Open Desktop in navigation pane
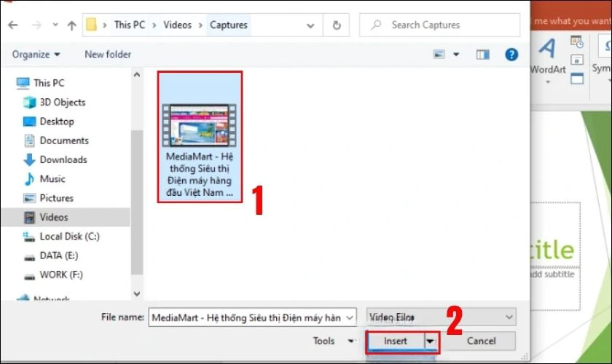Screen dimensions: 612x364 click(x=49, y=122)
